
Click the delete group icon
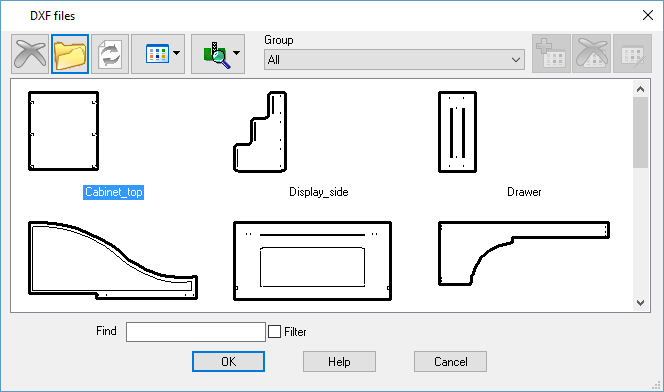click(591, 54)
